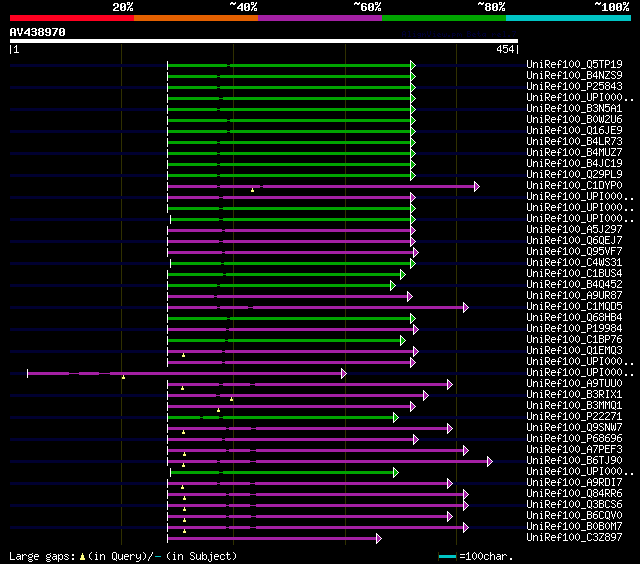Open hit UniRef100_Q5TP19
The height and width of the screenshot is (564, 640).
click(574, 64)
